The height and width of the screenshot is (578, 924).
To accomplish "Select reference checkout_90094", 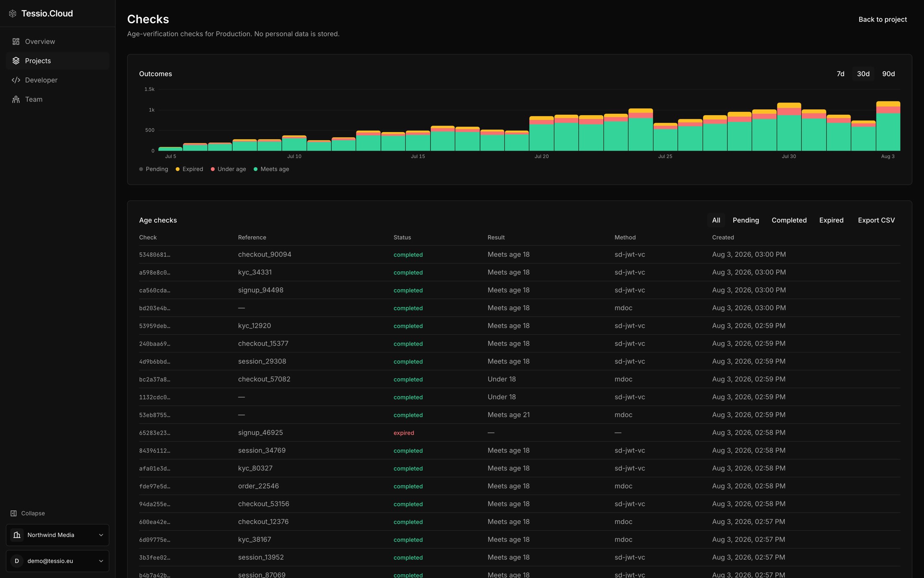I will click(x=265, y=254).
